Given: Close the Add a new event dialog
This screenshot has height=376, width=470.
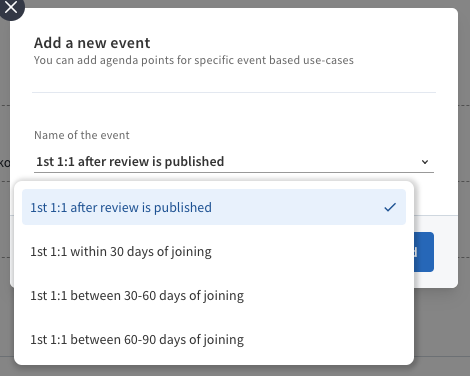Looking at the screenshot, I should tap(11, 7).
